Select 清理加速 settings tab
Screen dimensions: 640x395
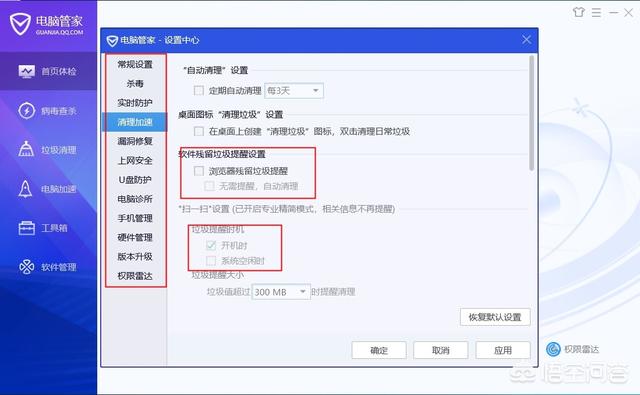pyautogui.click(x=135, y=122)
